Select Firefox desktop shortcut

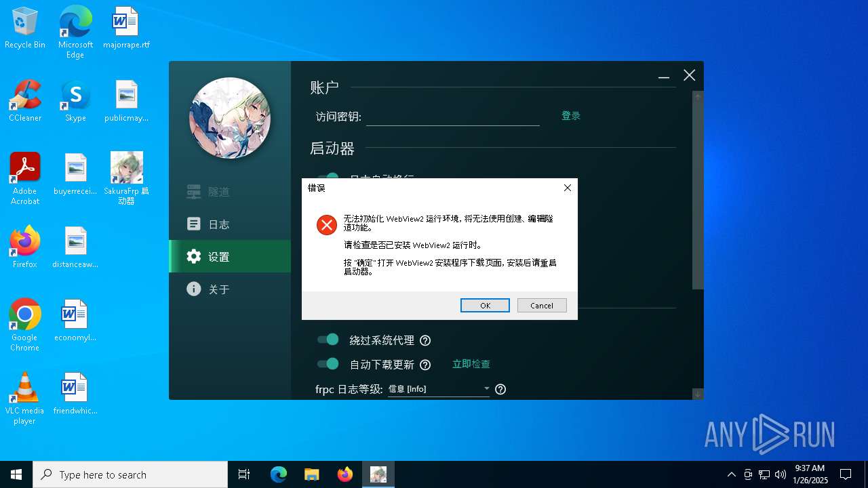click(25, 247)
